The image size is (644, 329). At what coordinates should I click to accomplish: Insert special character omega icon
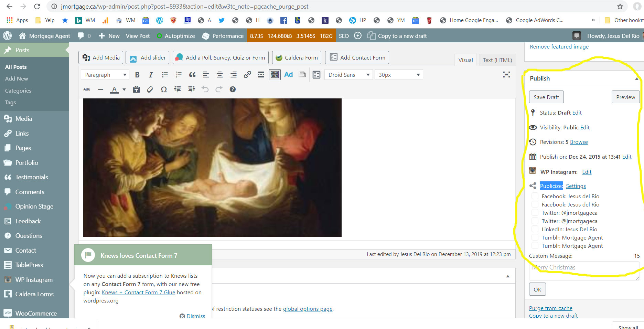(164, 89)
